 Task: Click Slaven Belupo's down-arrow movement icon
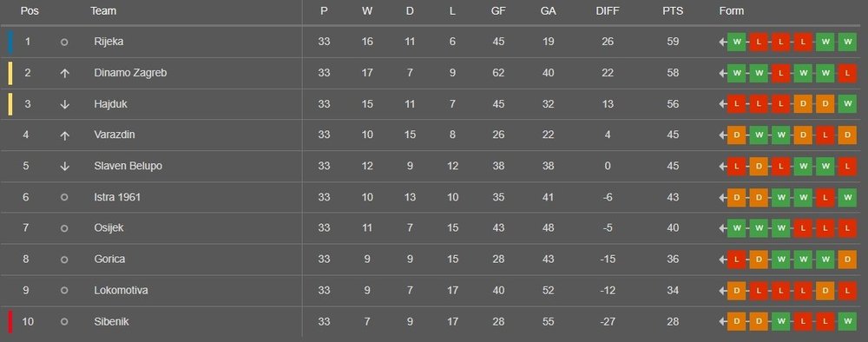pyautogui.click(x=64, y=166)
